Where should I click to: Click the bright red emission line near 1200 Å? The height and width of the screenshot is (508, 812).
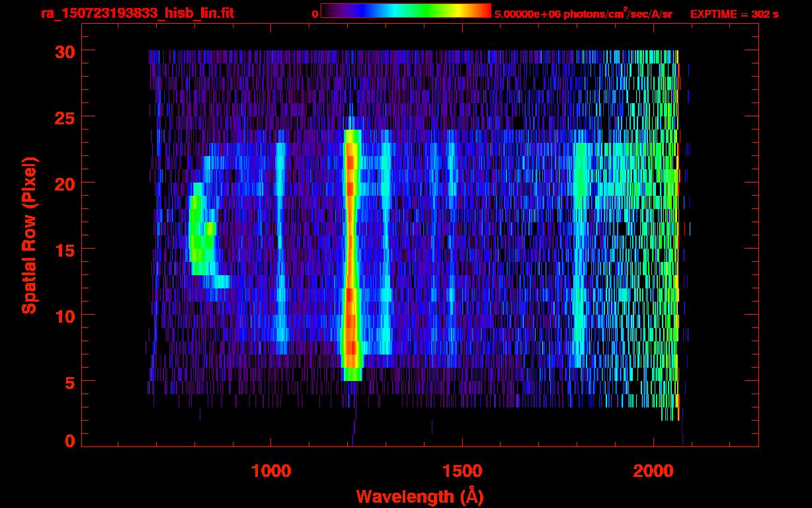tap(350, 251)
